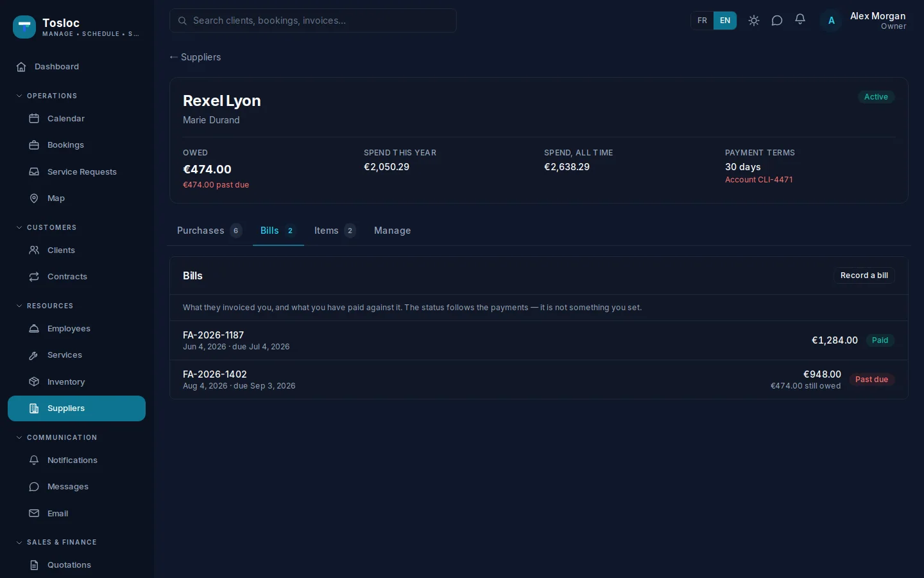Click the Tosloc logo icon
This screenshot has width=924, height=578.
24,27
